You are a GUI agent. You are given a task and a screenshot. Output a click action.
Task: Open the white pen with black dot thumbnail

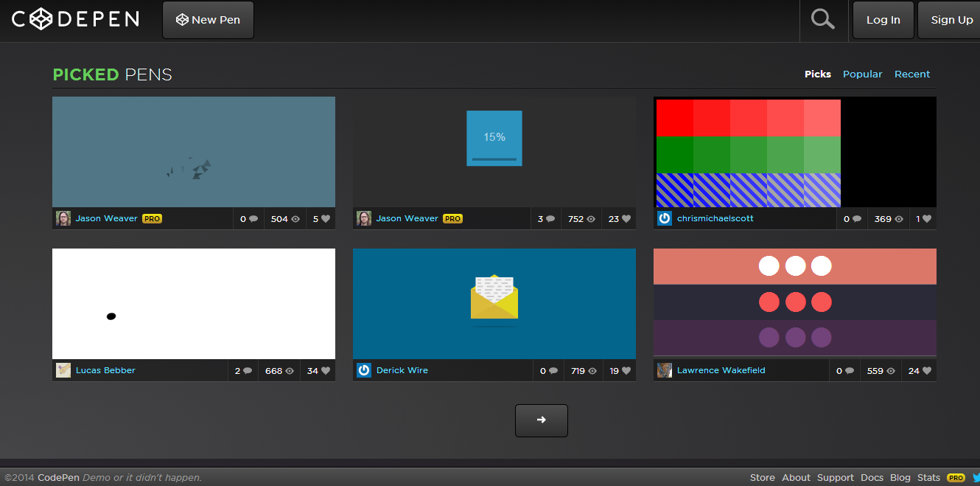[194, 304]
